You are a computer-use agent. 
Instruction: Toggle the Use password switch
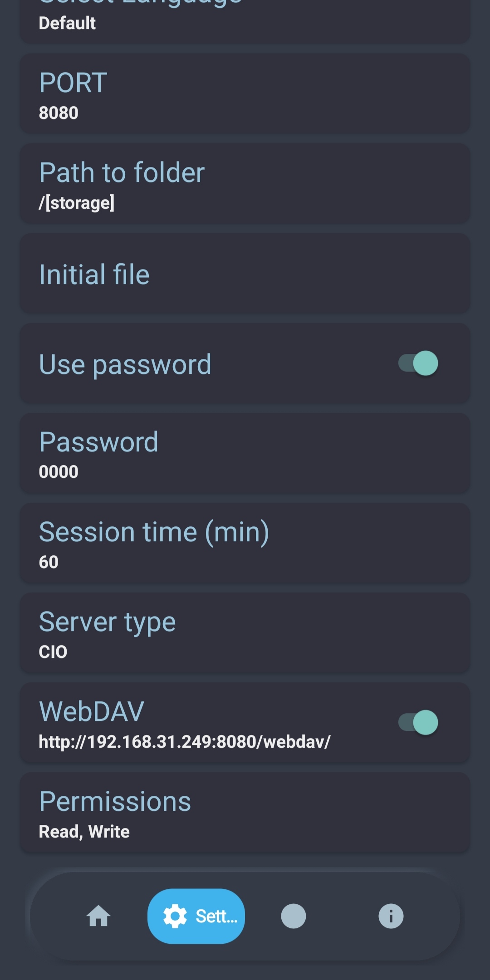[x=418, y=363]
